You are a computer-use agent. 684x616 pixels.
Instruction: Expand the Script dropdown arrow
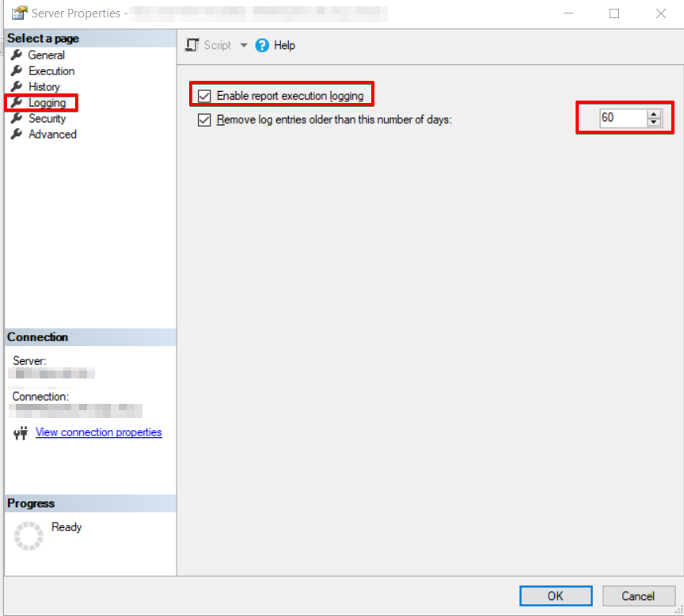tap(244, 46)
